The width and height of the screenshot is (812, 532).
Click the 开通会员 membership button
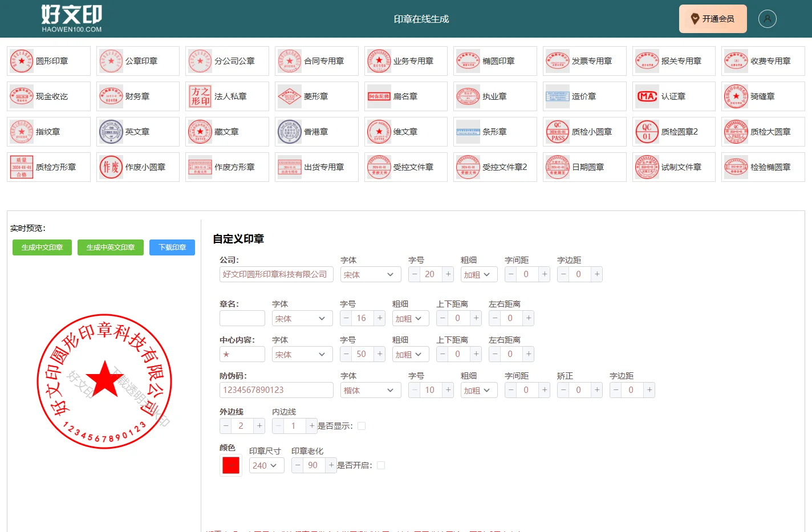click(713, 19)
